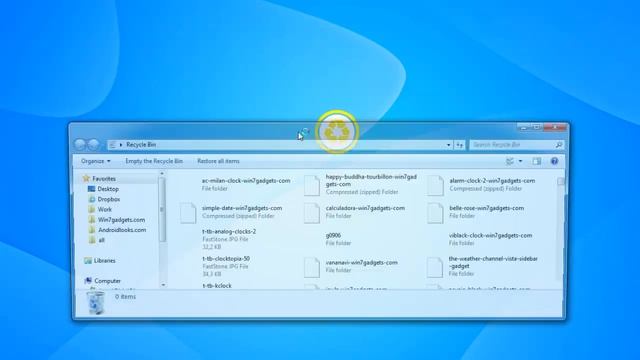Image resolution: width=640 pixels, height=360 pixels.
Task: Select Win7gadgets.com folder in Favorites
Action: [x=121, y=220]
